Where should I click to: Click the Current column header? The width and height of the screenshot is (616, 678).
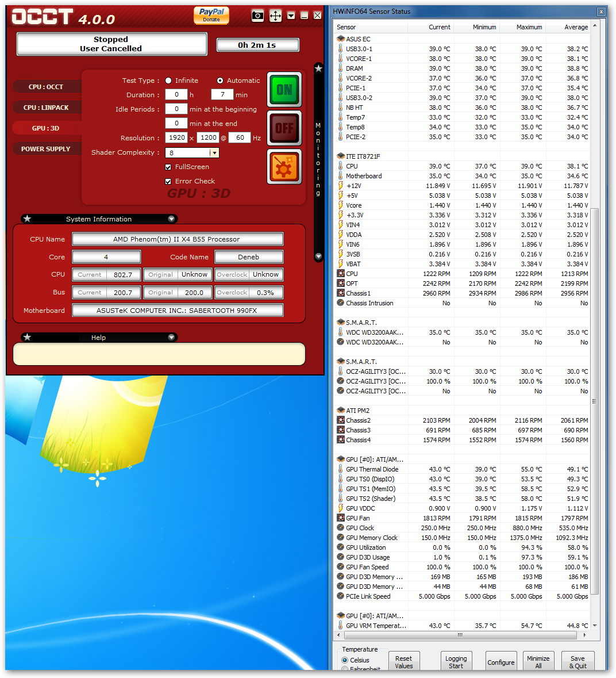pyautogui.click(x=430, y=27)
